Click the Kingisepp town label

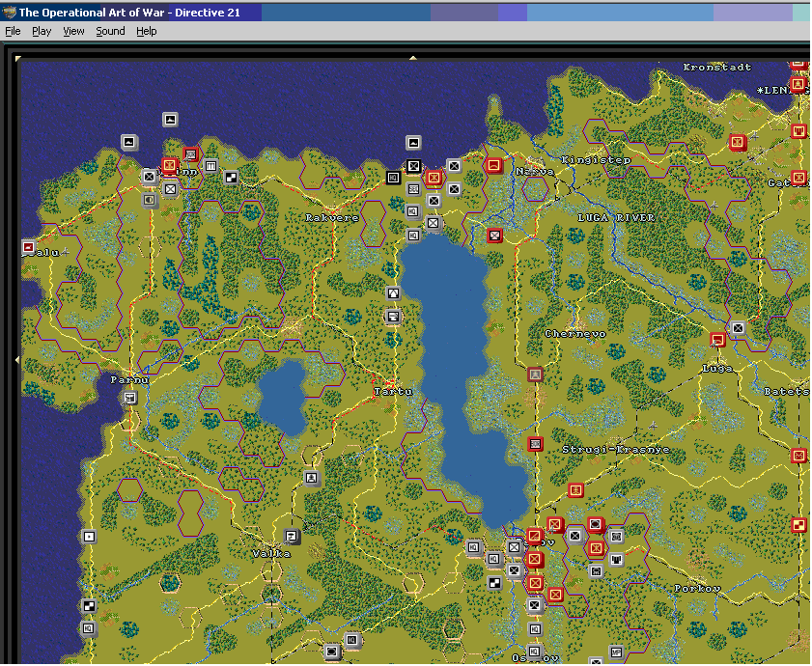[596, 160]
